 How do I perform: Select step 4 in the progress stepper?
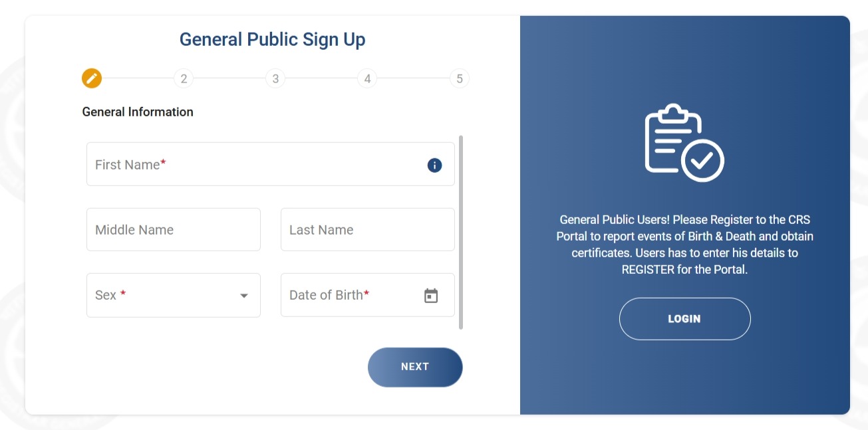(367, 78)
